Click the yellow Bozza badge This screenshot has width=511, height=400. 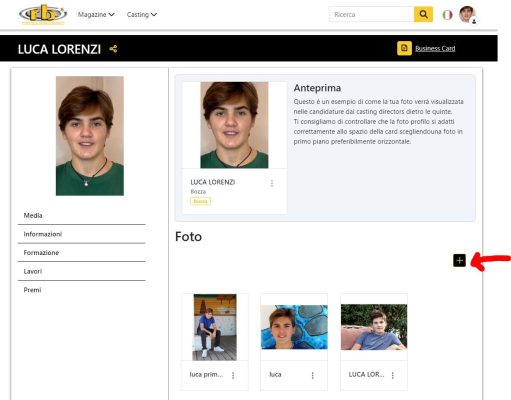pyautogui.click(x=200, y=201)
